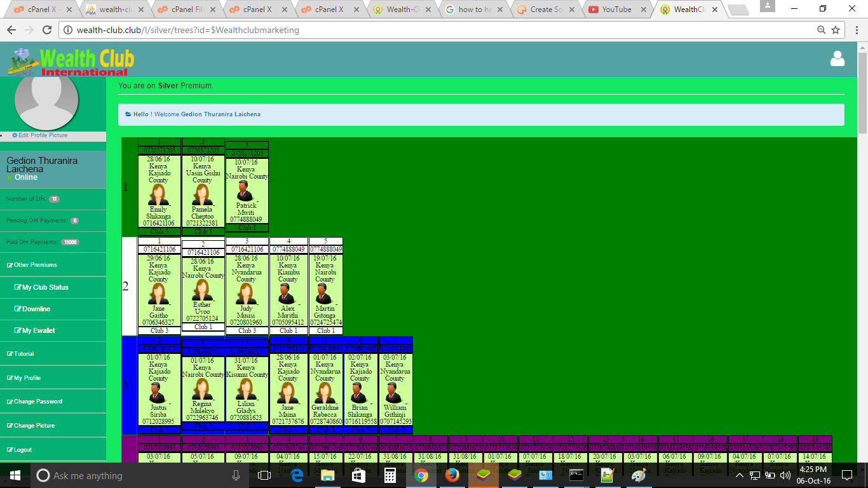Go to the Downline page
The image size is (868, 488).
click(x=32, y=309)
